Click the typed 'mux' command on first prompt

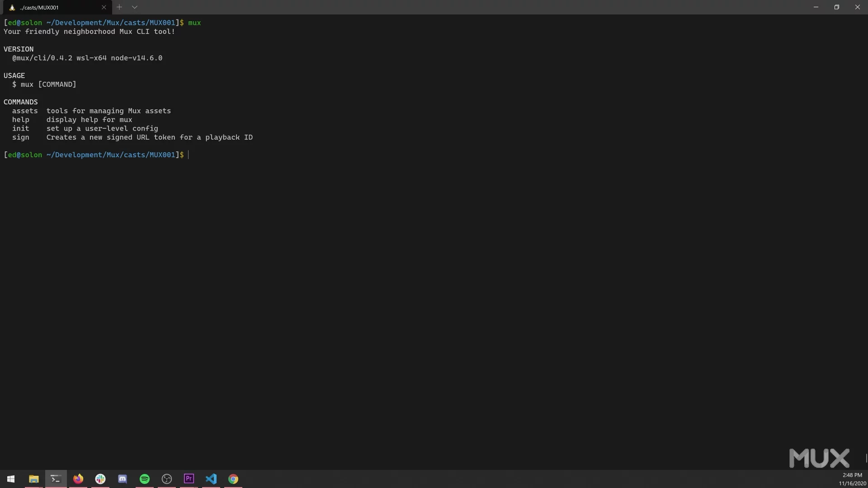coord(194,23)
